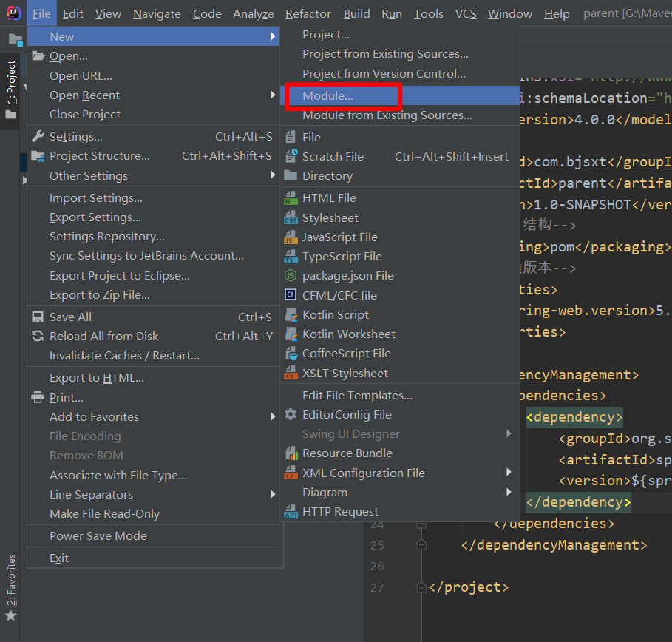Open the Refactor menu
The image size is (672, 642).
pyautogui.click(x=308, y=14)
